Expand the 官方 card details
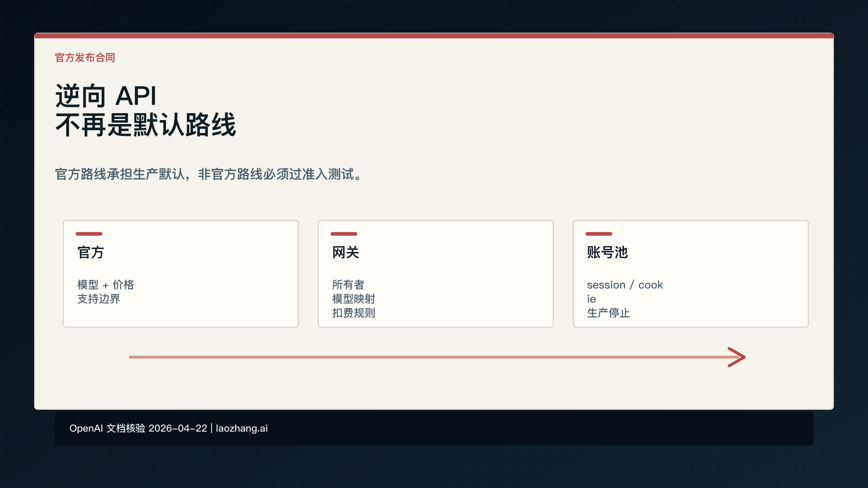Image resolution: width=868 pixels, height=488 pixels. [106, 292]
